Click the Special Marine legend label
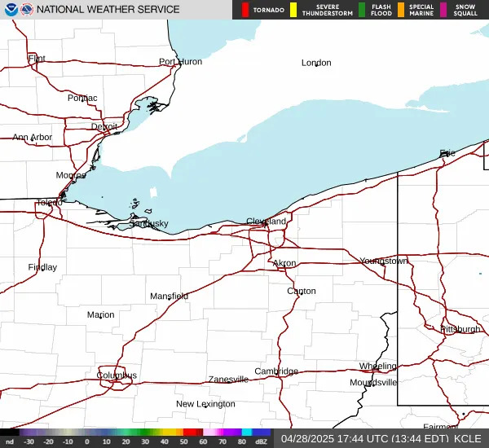Viewport: 489px width, 448px height. click(x=421, y=10)
